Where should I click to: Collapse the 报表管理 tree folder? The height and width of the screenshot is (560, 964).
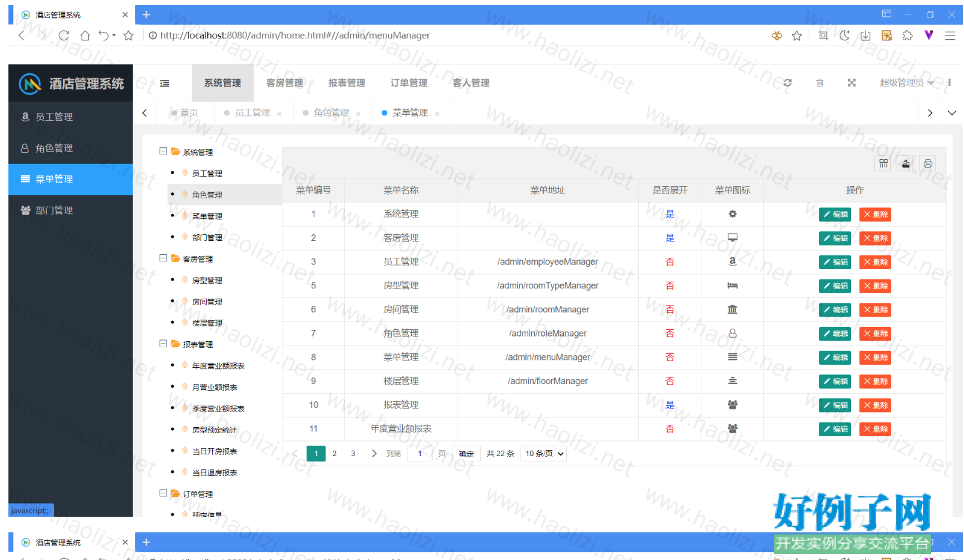[163, 344]
